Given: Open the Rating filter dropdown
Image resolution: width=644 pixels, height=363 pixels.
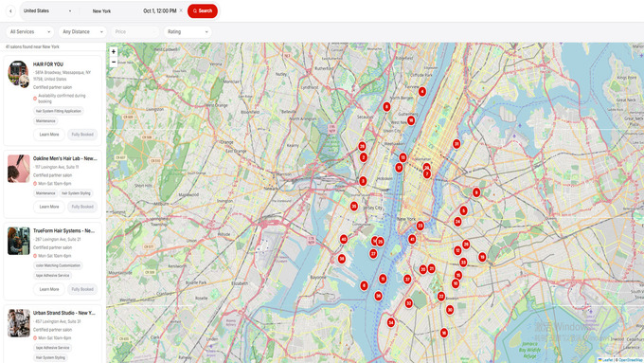Looking at the screenshot, I should pos(188,31).
